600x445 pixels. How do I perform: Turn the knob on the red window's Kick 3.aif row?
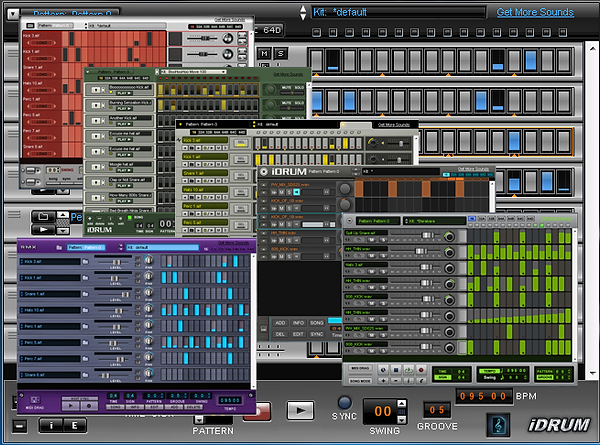227,38
